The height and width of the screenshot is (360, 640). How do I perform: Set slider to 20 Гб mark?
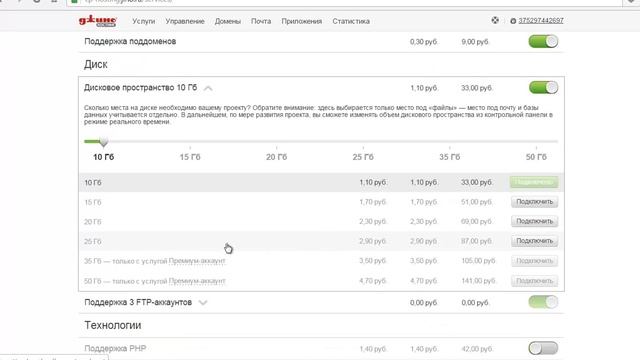pyautogui.click(x=277, y=157)
